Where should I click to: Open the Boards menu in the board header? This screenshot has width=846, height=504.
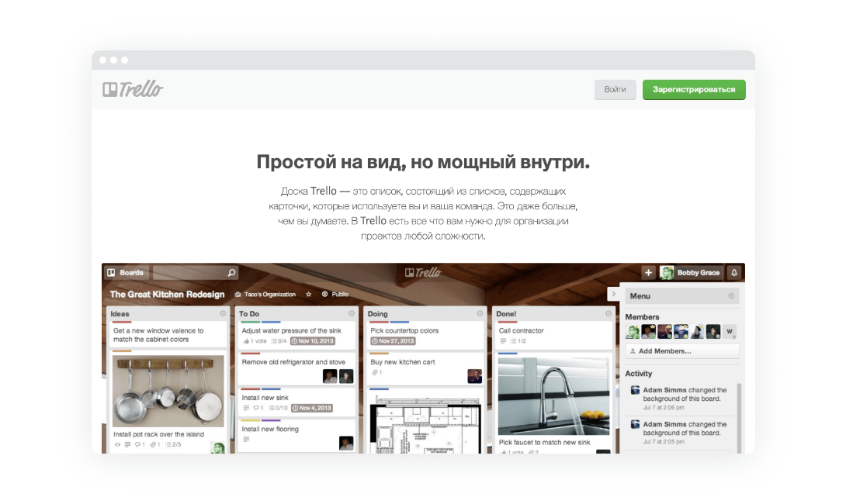tap(126, 273)
